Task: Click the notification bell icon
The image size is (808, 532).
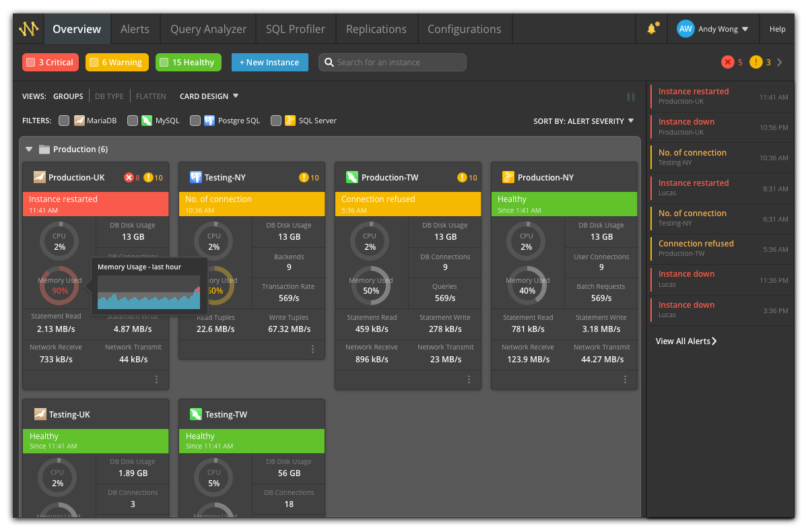Action: (x=651, y=29)
